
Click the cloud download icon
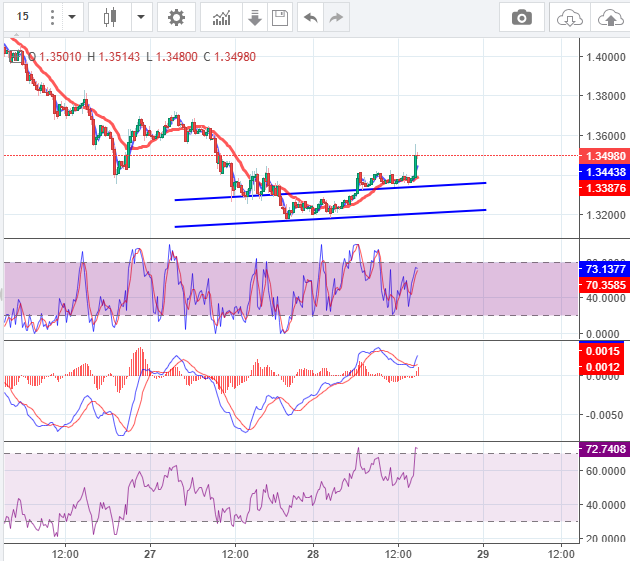[569, 18]
